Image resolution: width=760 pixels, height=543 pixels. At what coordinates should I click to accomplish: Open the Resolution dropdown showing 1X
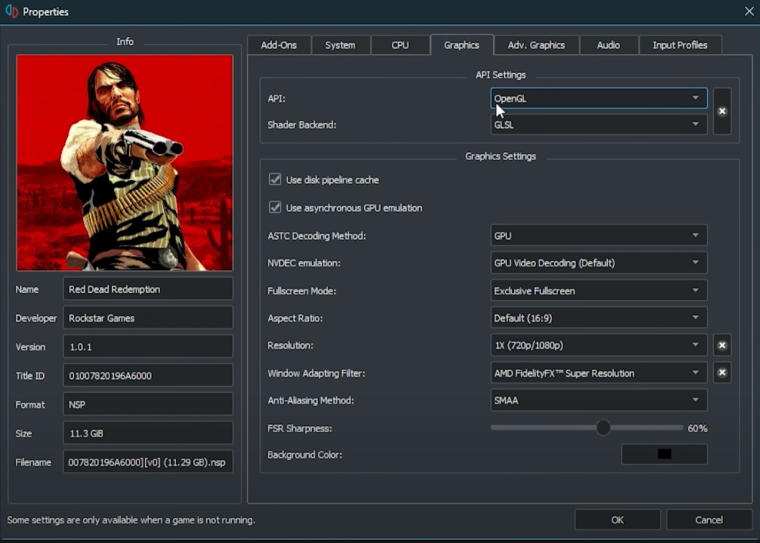click(x=599, y=345)
